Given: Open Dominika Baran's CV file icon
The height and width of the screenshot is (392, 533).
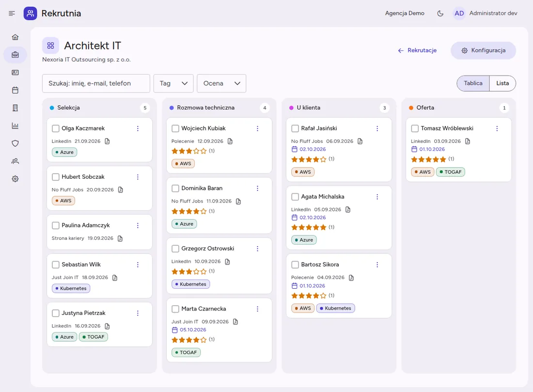Looking at the screenshot, I should 238,201.
